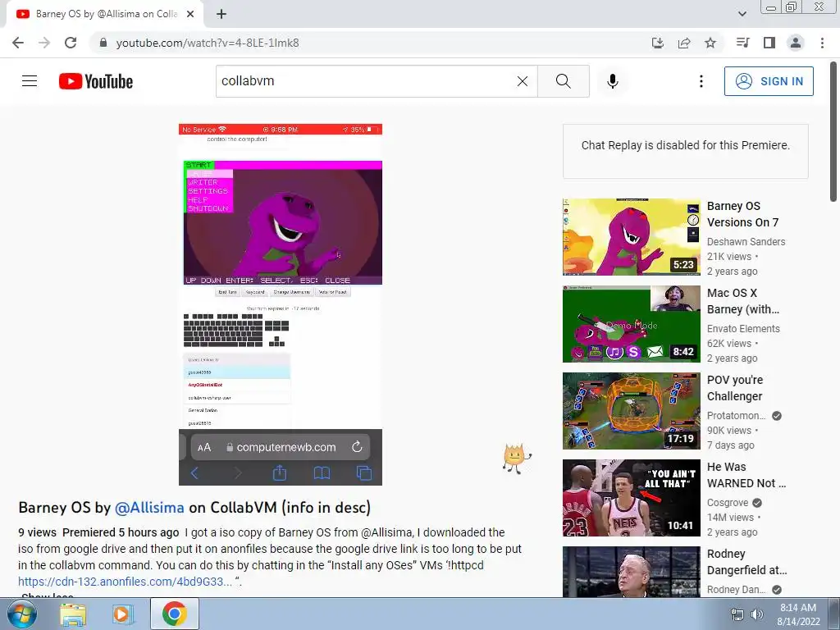The height and width of the screenshot is (630, 840).
Task: Click the taskbar clock showing 8:14 AM
Action: click(798, 614)
